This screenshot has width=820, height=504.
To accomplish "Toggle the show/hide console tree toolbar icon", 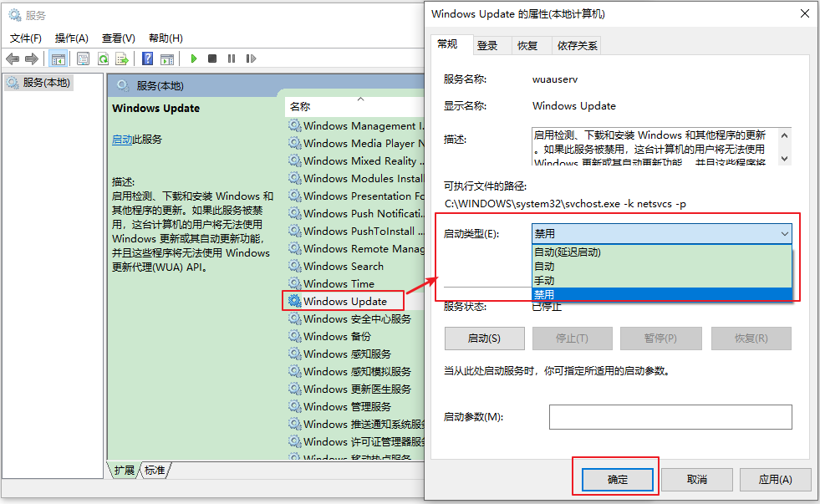I will [58, 59].
